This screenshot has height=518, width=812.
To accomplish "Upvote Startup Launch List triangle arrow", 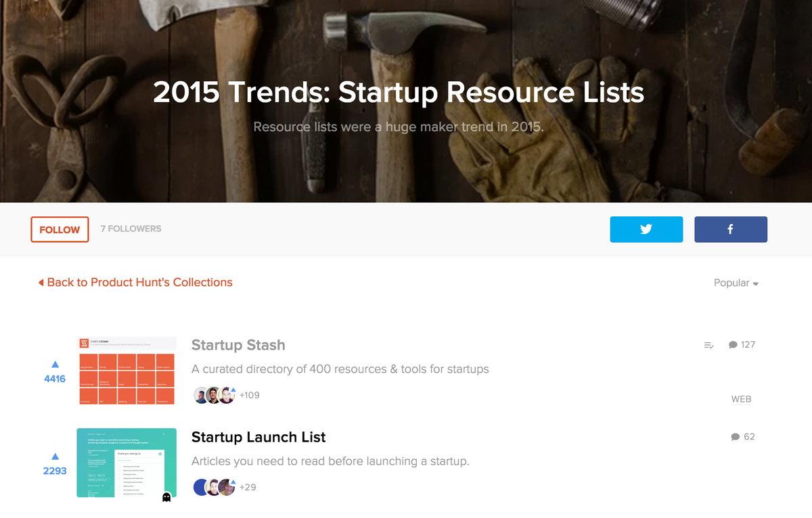I will pyautogui.click(x=55, y=456).
